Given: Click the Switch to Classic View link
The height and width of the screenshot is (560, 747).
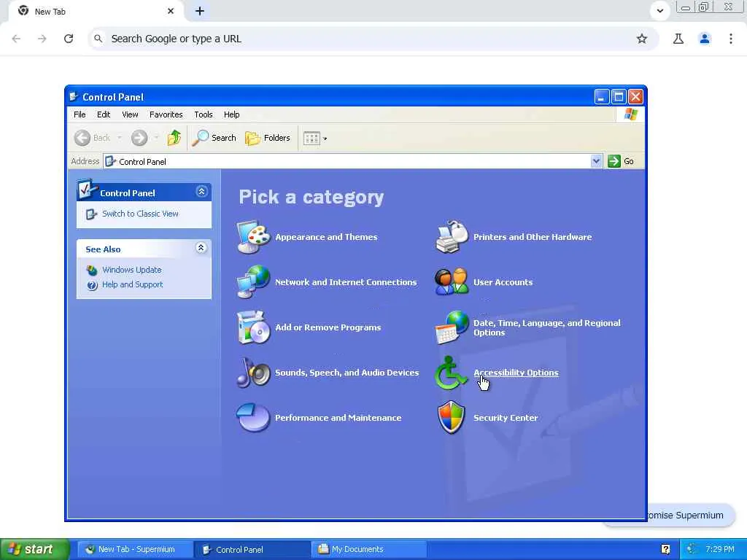Looking at the screenshot, I should click(x=140, y=214).
